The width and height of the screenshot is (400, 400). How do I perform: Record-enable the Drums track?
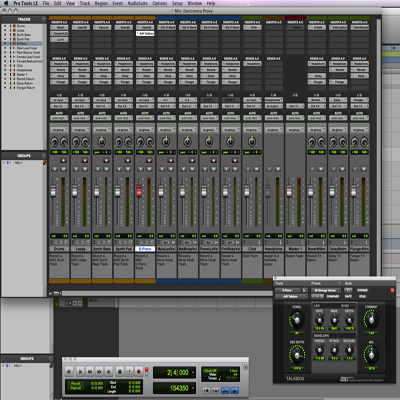pyautogui.click(x=63, y=161)
